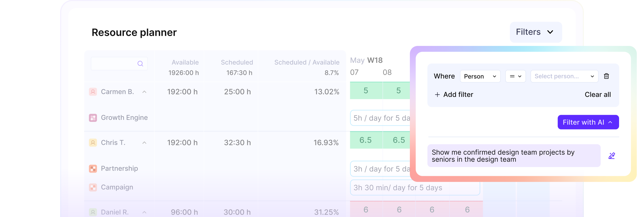This screenshot has height=217, width=644.
Task: Click Growth Engine project name
Action: [124, 118]
